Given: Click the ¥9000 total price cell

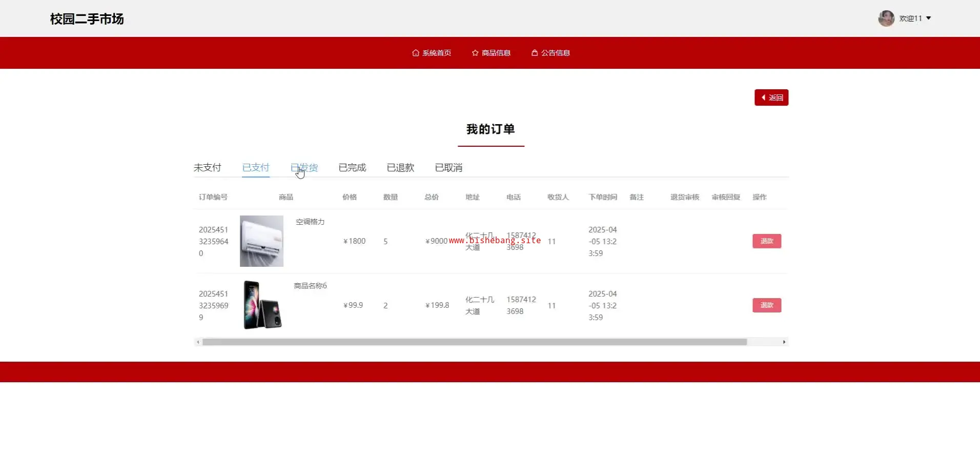Looking at the screenshot, I should coord(436,241).
